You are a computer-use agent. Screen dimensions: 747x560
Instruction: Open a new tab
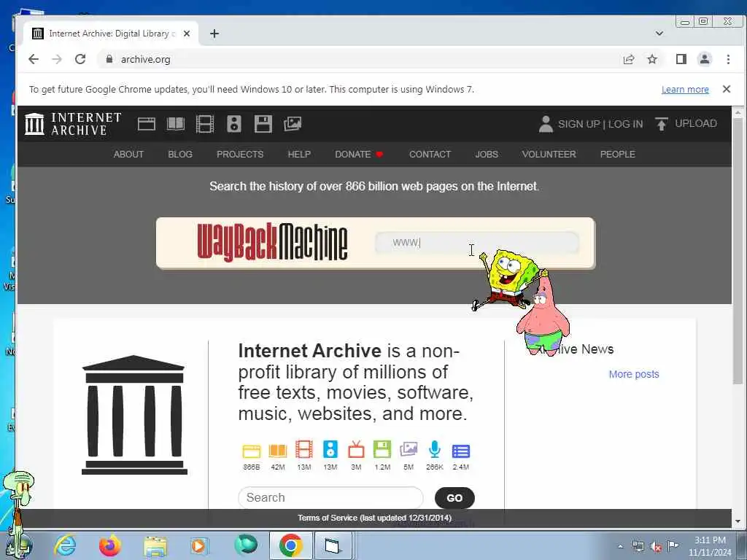[214, 34]
